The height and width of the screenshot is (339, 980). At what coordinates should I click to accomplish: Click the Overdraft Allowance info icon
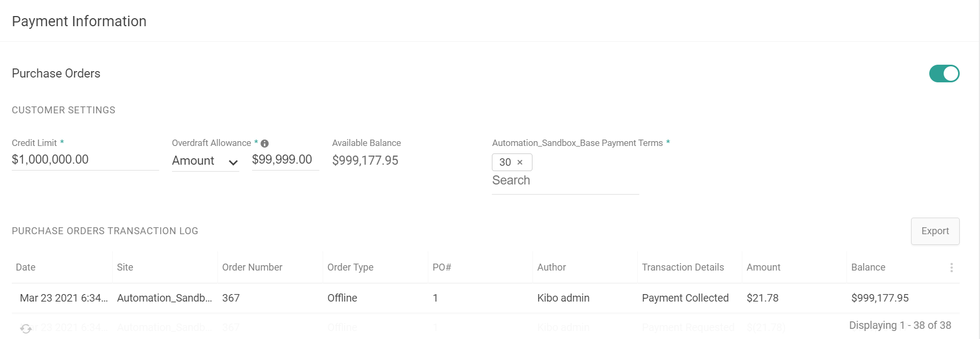(265, 143)
